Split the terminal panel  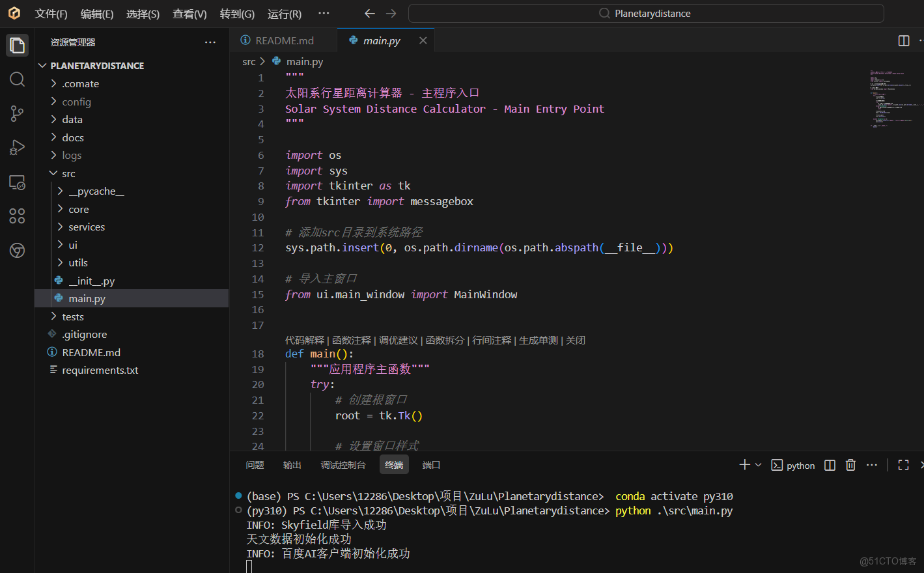tap(830, 465)
